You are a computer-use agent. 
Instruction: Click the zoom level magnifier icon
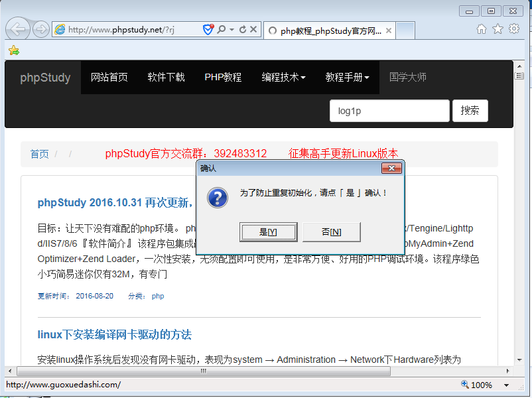pyautogui.click(x=465, y=385)
